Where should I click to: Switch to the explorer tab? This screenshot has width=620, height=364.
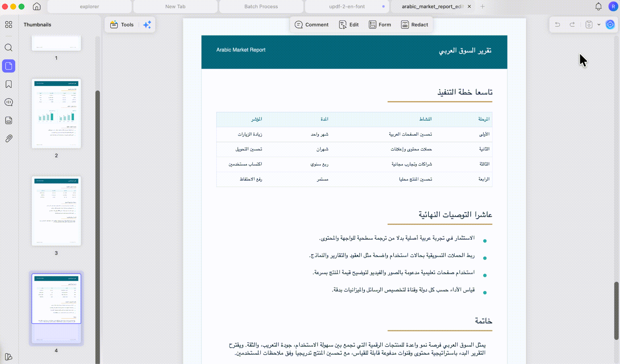[x=89, y=7]
